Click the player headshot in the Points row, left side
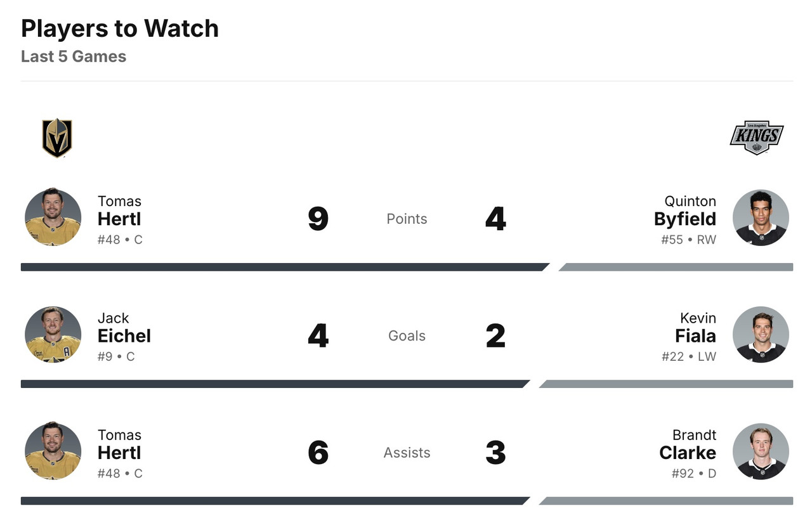Viewport: 812px width, 518px height. (53, 217)
